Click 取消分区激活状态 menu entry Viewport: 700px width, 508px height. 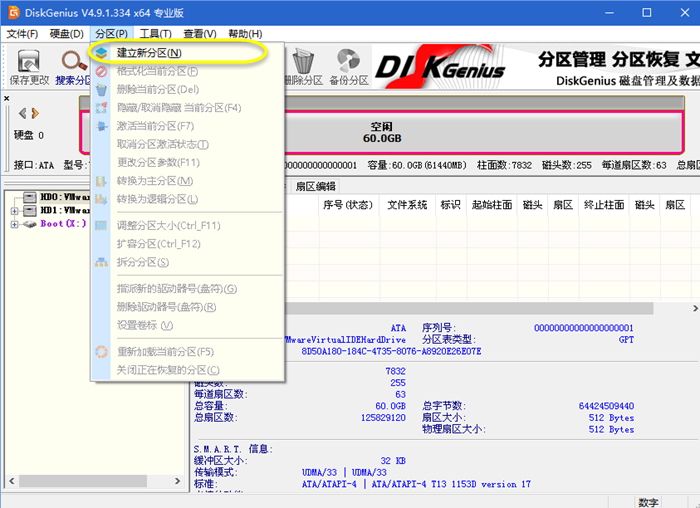[187, 144]
